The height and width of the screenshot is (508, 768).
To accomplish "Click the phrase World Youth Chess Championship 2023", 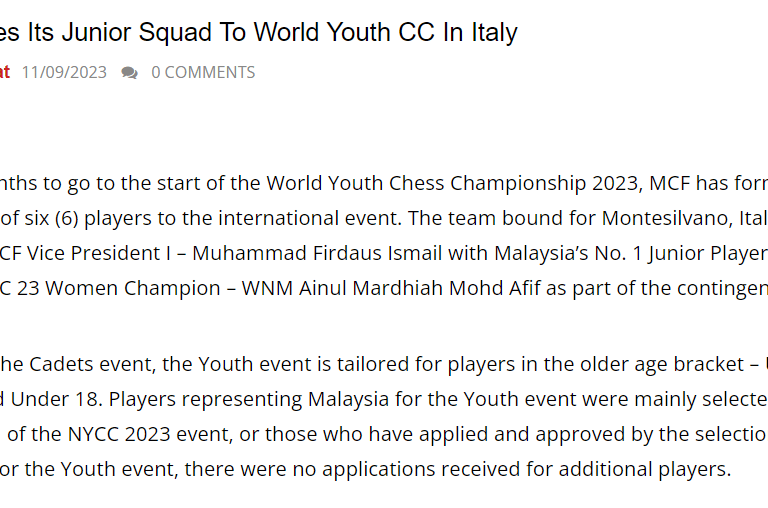I will click(453, 183).
